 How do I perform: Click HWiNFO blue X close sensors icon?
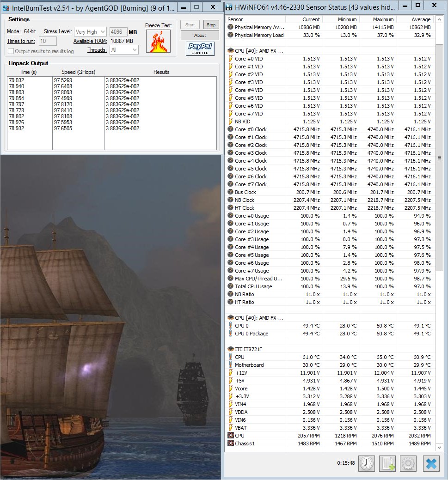(x=431, y=463)
